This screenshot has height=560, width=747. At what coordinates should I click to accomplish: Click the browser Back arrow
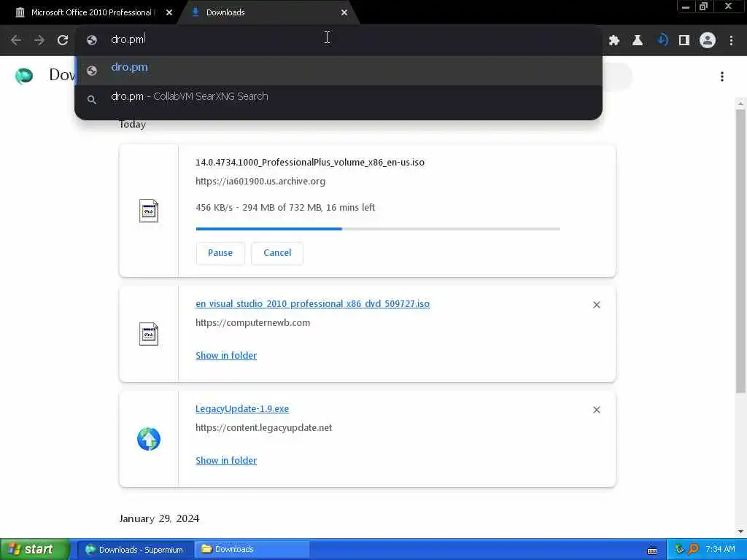tap(16, 40)
